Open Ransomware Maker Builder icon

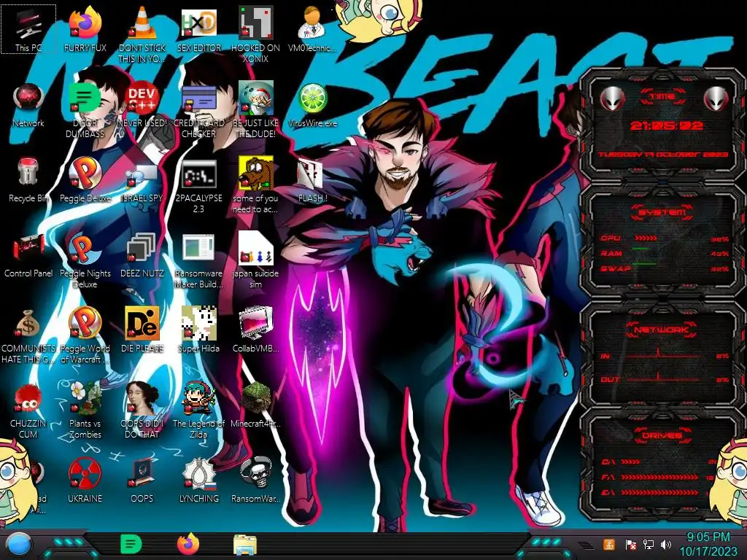coord(198,261)
